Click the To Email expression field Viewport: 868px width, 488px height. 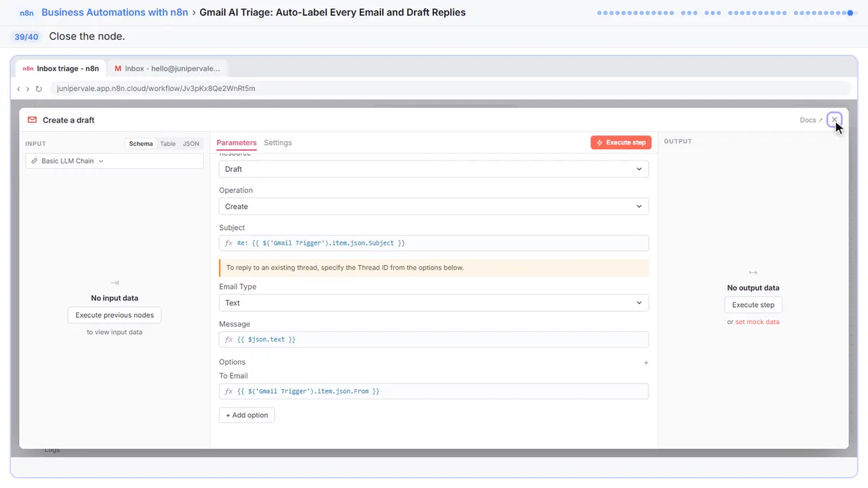[434, 391]
